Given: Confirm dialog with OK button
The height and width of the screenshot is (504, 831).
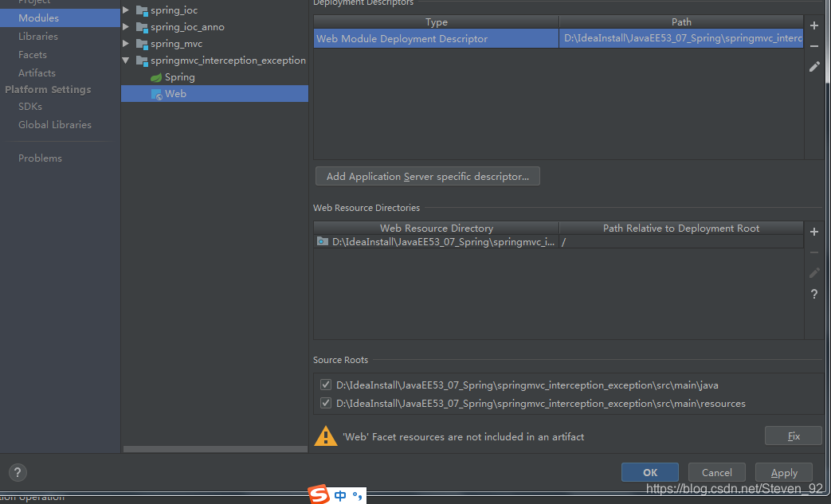Looking at the screenshot, I should tap(650, 472).
